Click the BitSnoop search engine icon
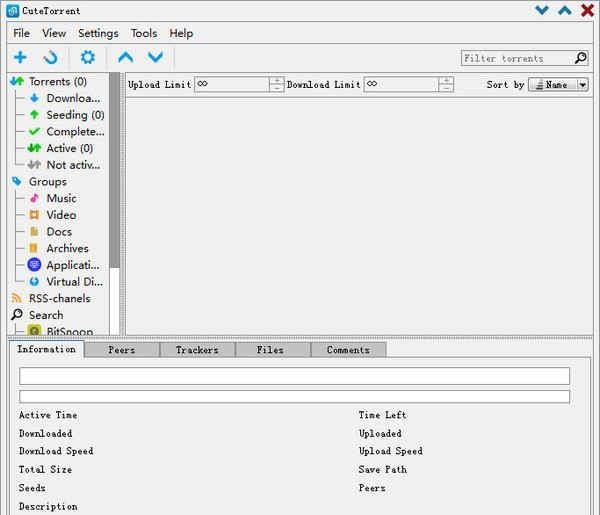This screenshot has height=515, width=600. click(x=34, y=330)
